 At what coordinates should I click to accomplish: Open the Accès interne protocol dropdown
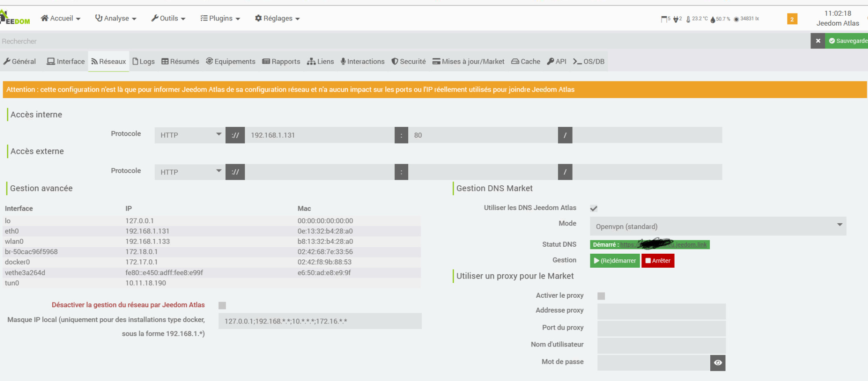[x=190, y=135]
